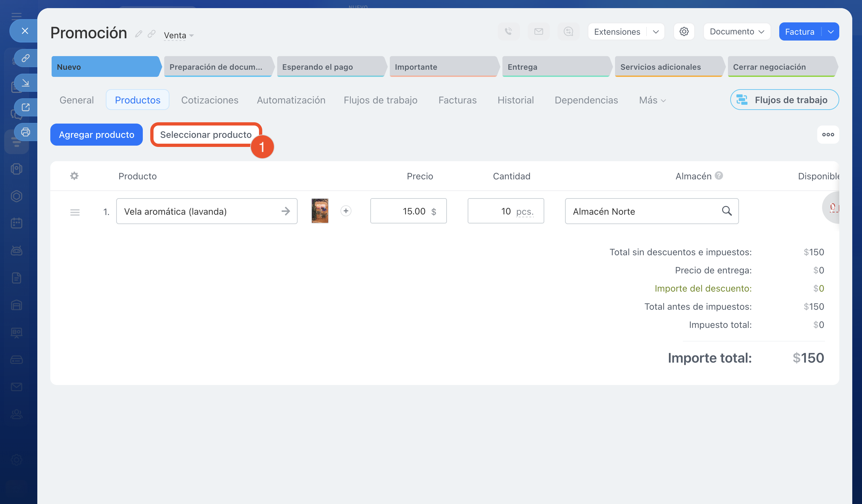The image size is (862, 504).
Task: Open the Documento dropdown
Action: click(736, 31)
